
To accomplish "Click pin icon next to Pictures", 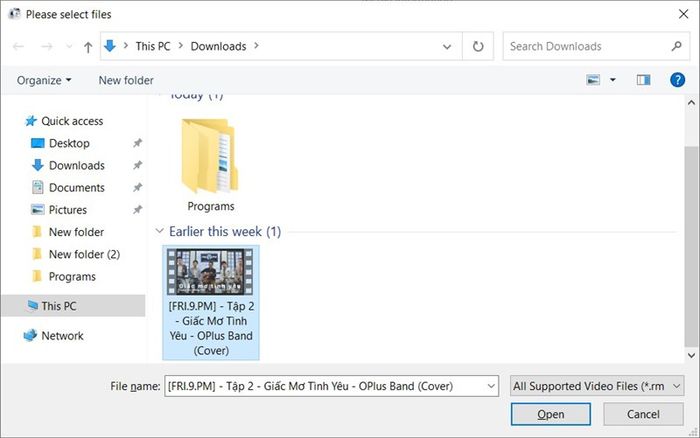I will (x=138, y=209).
